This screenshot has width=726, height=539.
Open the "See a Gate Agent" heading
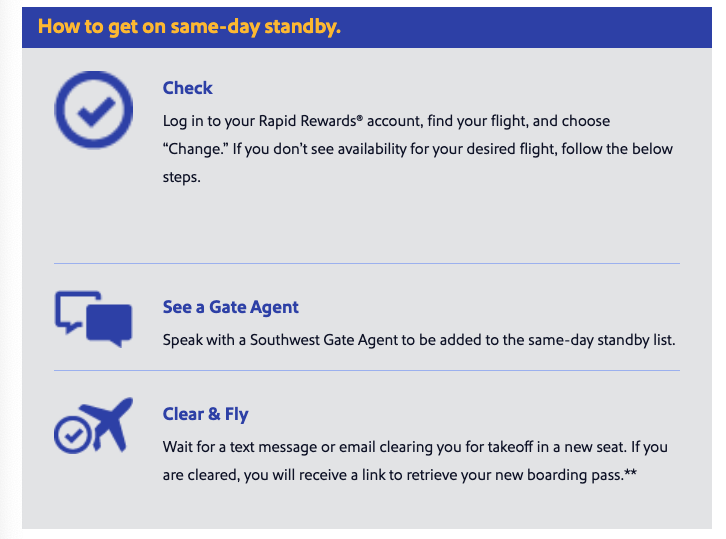pos(231,307)
